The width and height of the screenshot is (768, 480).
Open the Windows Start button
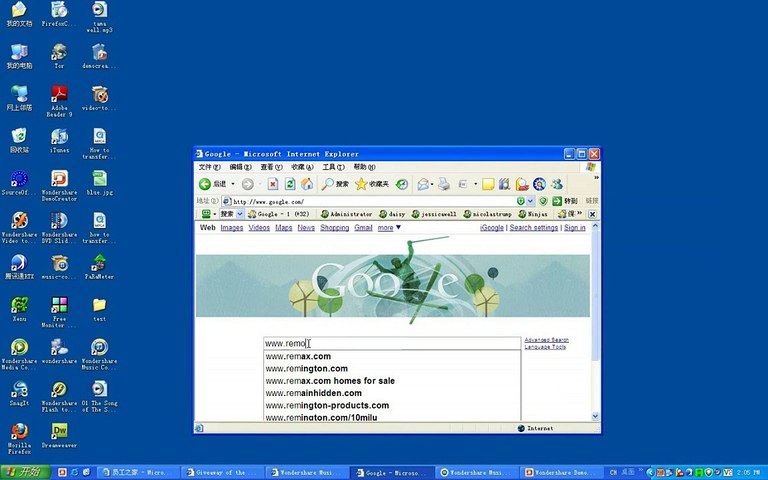[x=25, y=472]
